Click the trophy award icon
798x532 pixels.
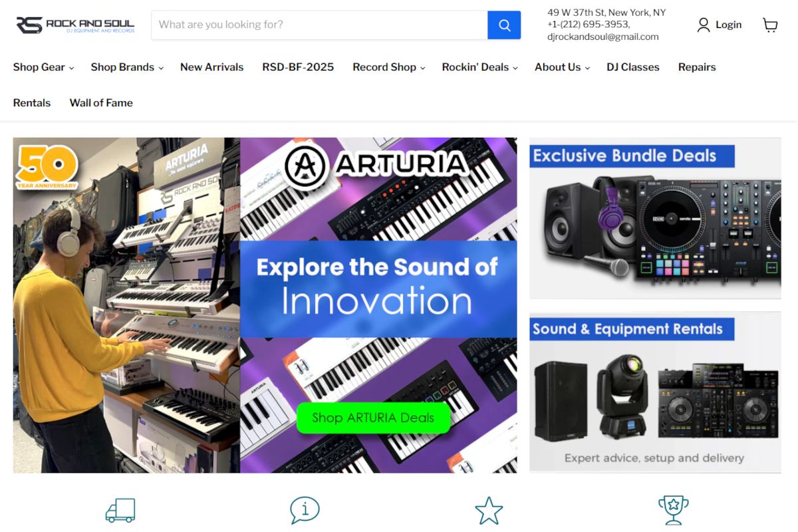point(673,511)
